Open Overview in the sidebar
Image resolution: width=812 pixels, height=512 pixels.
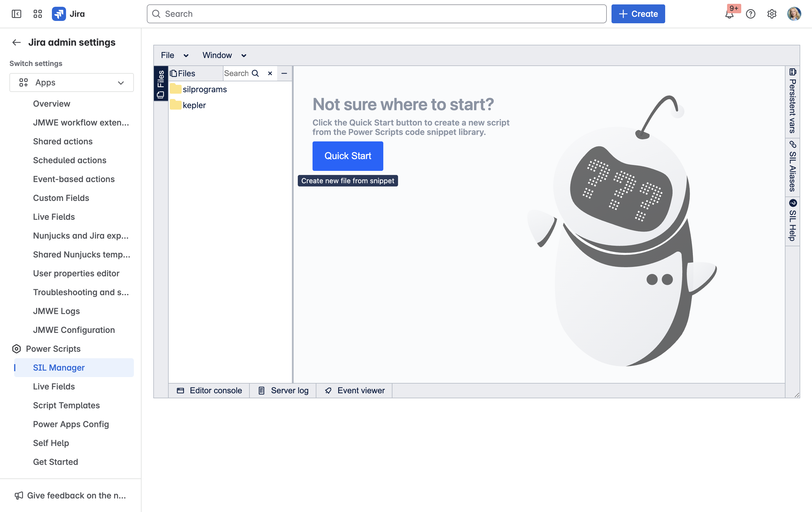[x=52, y=104]
